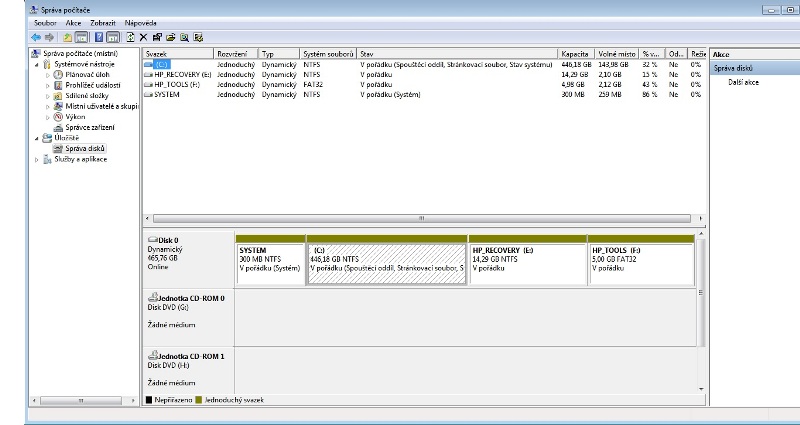800x425 pixels.
Task: Sort list by Volné místo column header
Action: [617, 54]
